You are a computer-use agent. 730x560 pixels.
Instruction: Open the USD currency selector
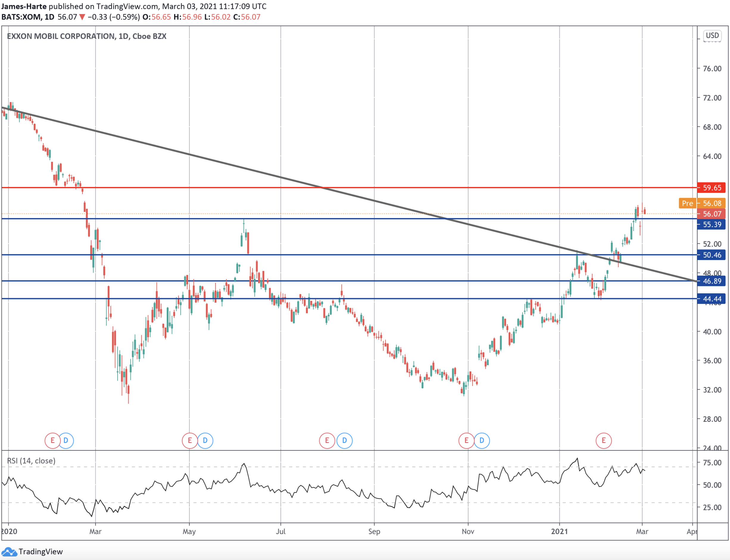pyautogui.click(x=712, y=35)
